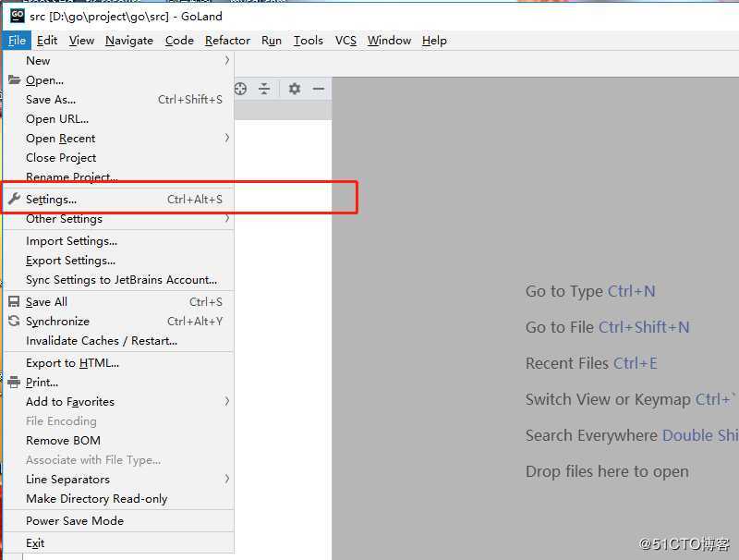Click the Recent Files Ctrl+E hint
The width and height of the screenshot is (739, 560).
pyautogui.click(x=591, y=363)
